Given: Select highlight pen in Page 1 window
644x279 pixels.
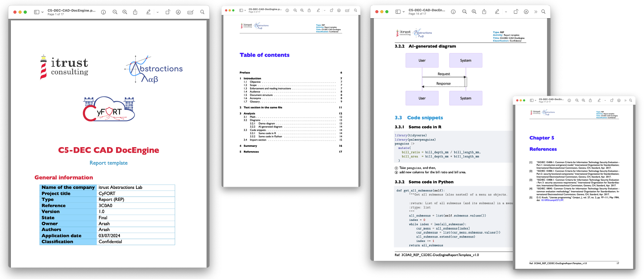Looking at the screenshot, I should point(148,12).
